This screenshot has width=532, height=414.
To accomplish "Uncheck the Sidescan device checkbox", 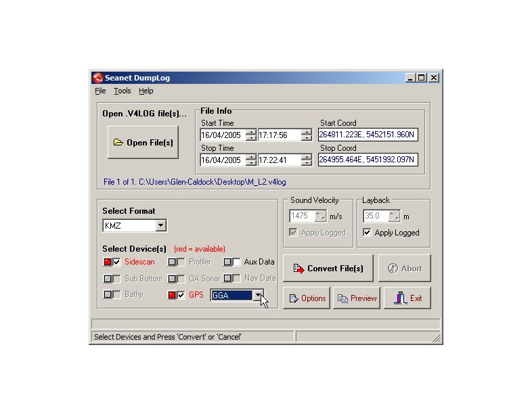I will [x=116, y=262].
